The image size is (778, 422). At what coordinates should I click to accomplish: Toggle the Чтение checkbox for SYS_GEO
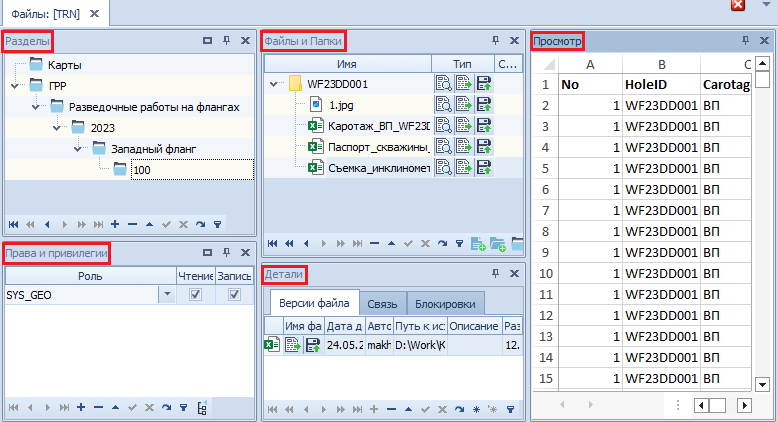click(x=196, y=294)
